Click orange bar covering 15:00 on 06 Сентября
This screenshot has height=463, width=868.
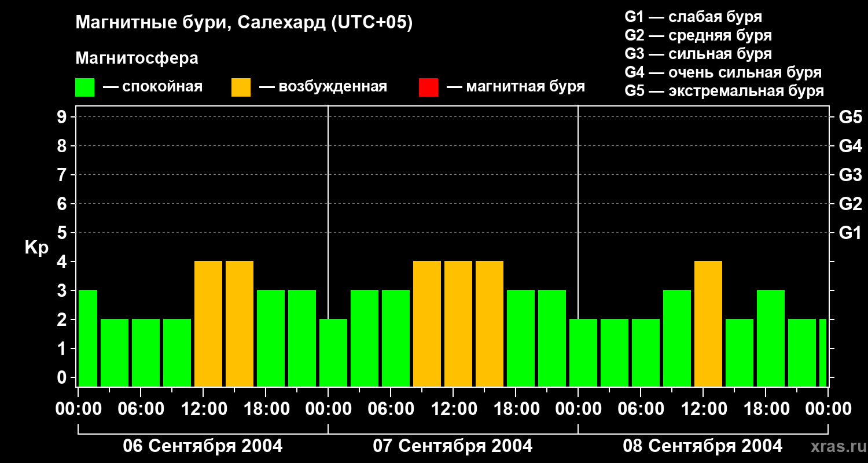240,324
